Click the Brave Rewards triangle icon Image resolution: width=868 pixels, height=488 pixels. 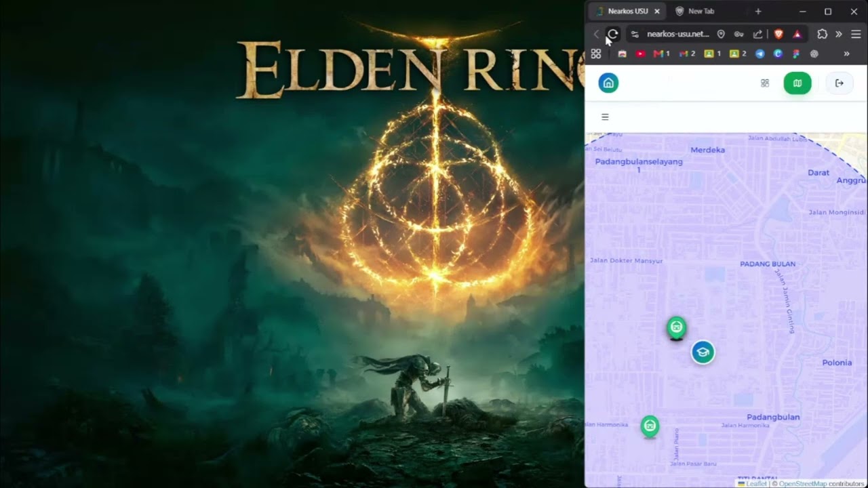pyautogui.click(x=797, y=34)
